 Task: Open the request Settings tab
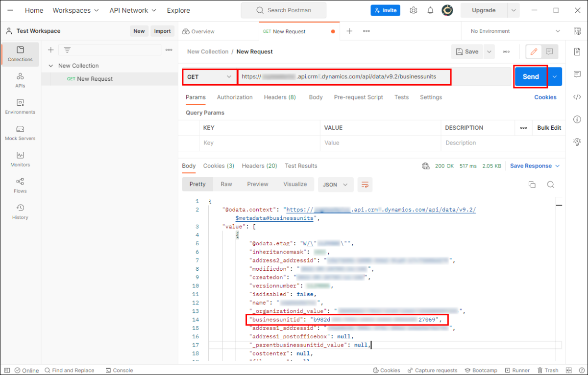431,97
